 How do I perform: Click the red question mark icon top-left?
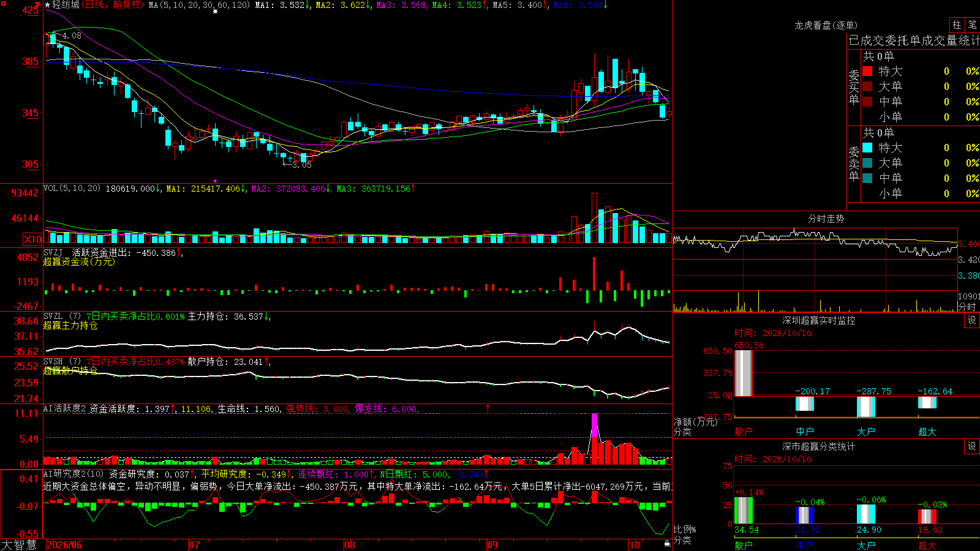pos(38,5)
